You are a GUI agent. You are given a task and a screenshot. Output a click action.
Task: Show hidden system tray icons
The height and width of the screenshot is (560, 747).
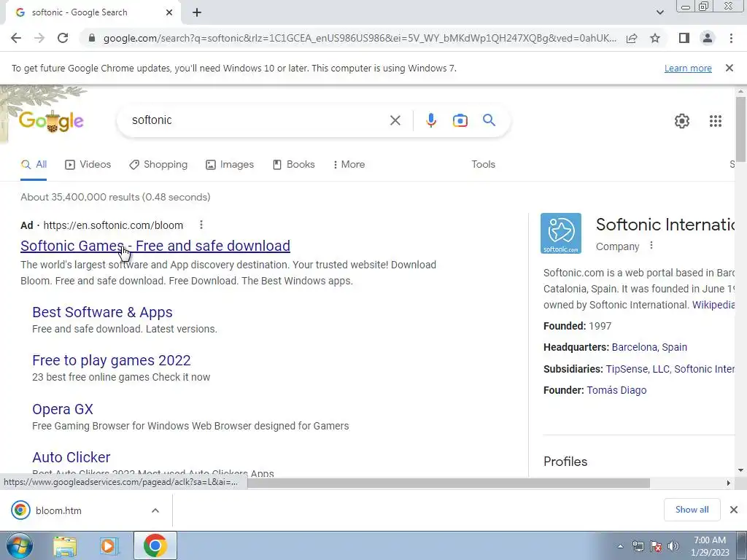coord(620,546)
